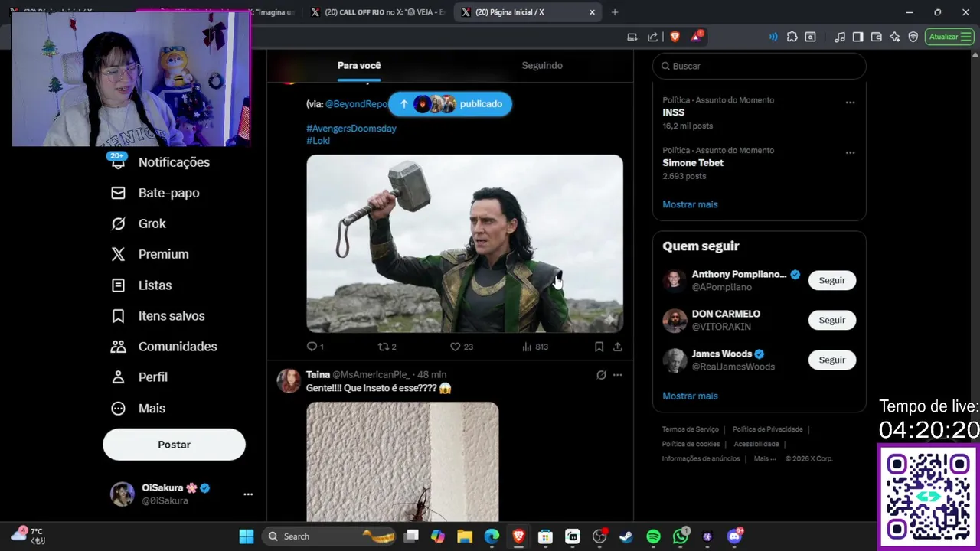Switch to CALL OFF RIO browser tab
980x551 pixels.
point(378,12)
